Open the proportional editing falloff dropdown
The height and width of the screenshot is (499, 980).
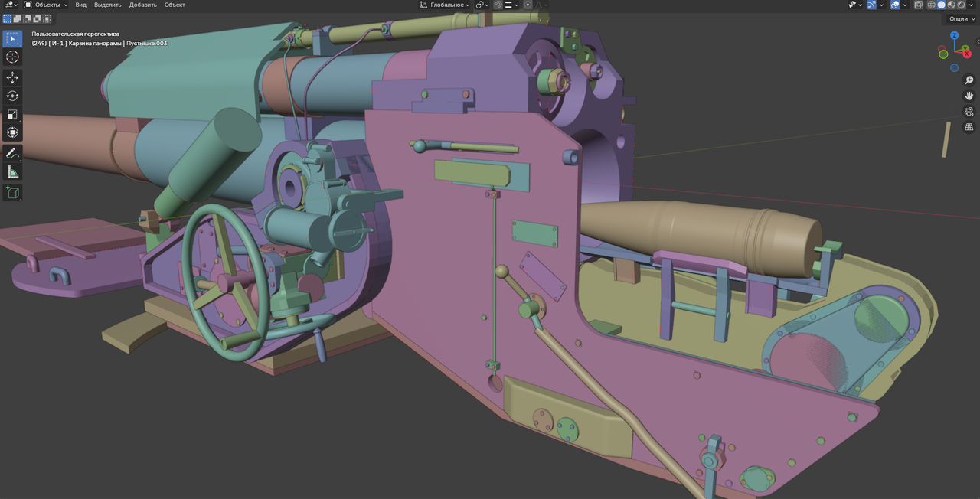tap(541, 5)
